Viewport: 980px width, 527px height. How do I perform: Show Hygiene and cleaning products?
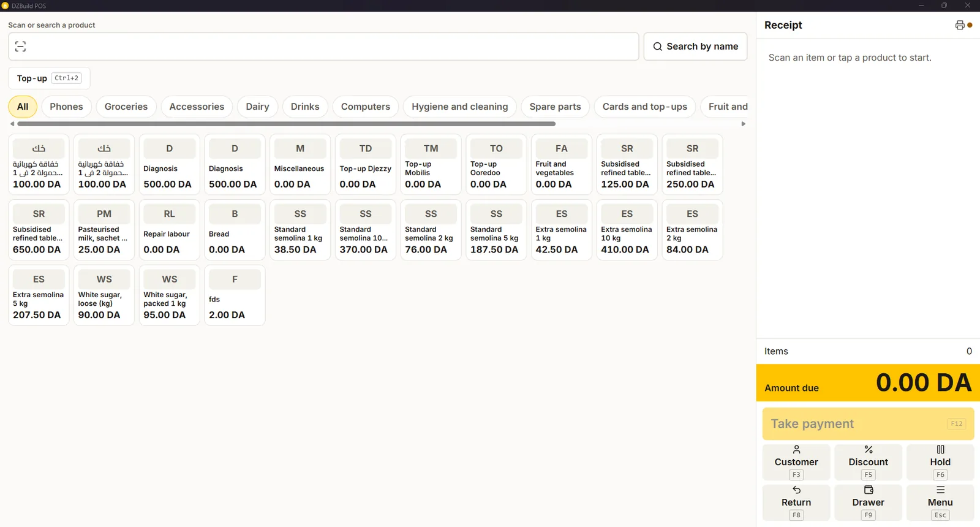pos(460,107)
